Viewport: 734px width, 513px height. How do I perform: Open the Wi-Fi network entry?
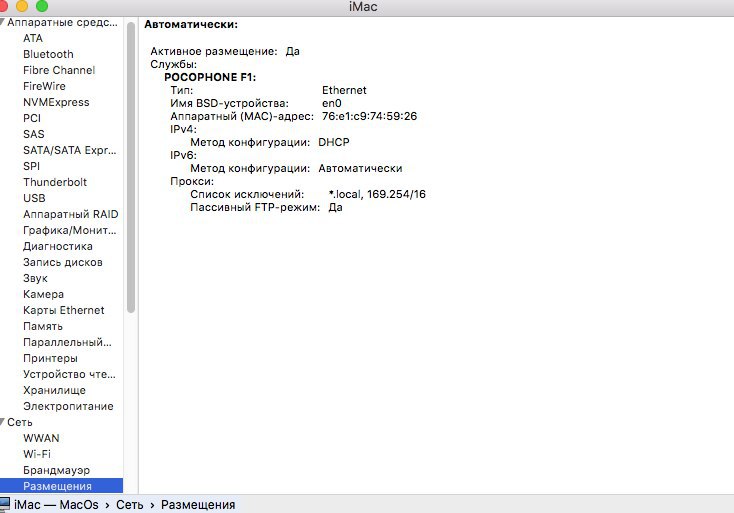click(x=37, y=454)
